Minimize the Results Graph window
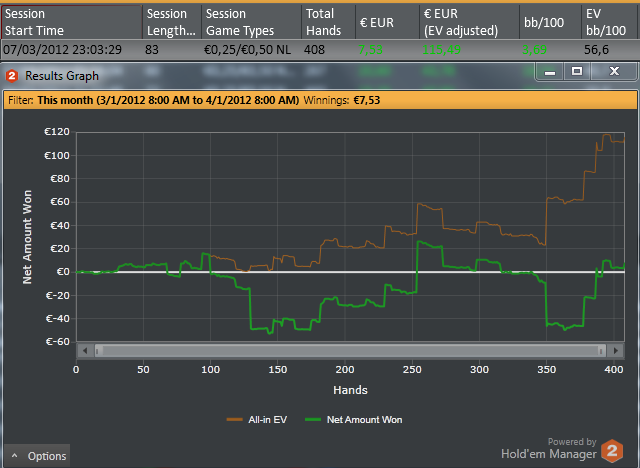640x468 pixels. pyautogui.click(x=550, y=72)
